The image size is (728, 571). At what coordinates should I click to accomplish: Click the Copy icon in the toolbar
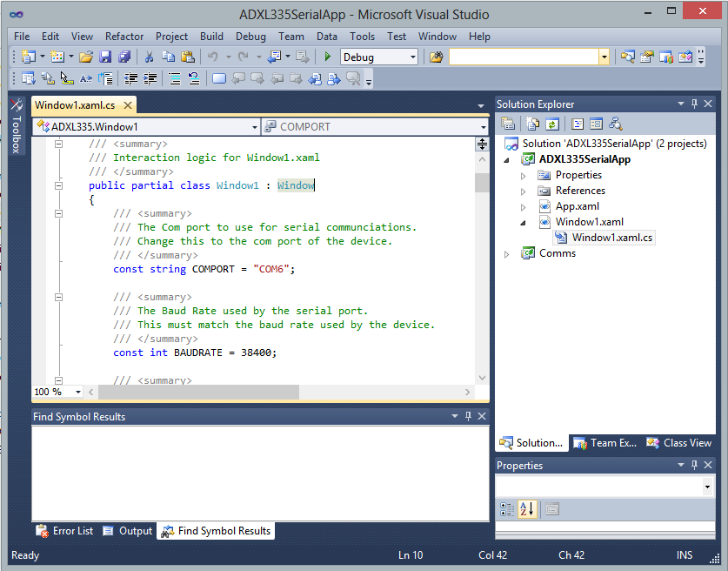(x=168, y=57)
